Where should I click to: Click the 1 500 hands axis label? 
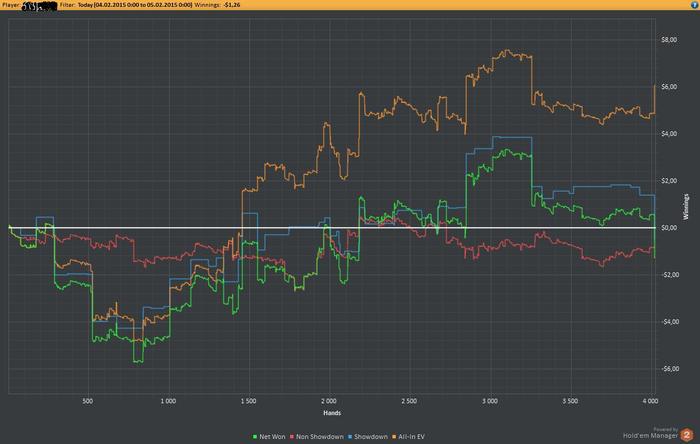[249, 401]
